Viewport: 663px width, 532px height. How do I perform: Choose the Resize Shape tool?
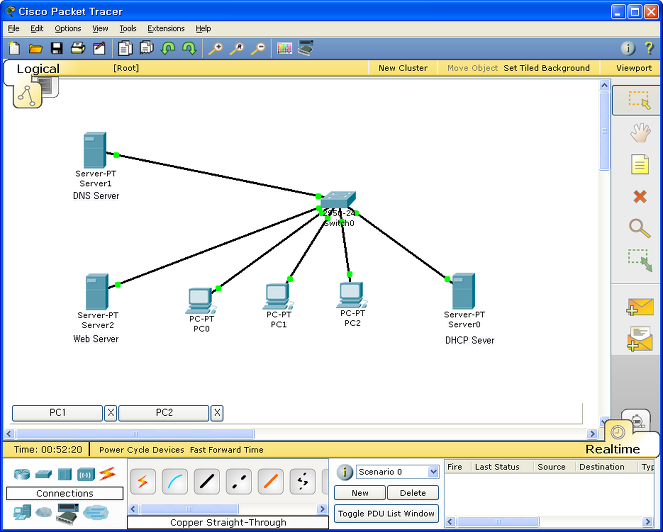[x=640, y=260]
